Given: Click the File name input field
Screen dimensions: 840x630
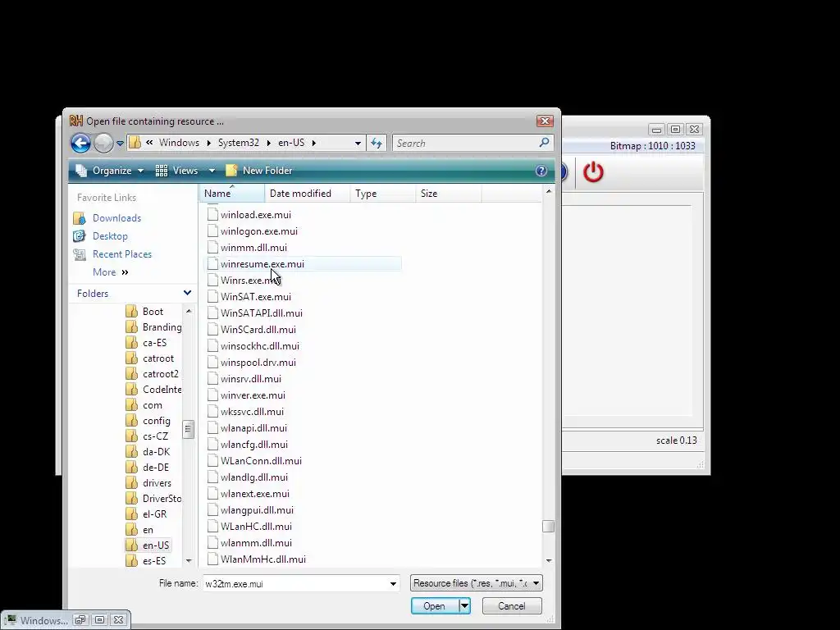Looking at the screenshot, I should pyautogui.click(x=294, y=583).
